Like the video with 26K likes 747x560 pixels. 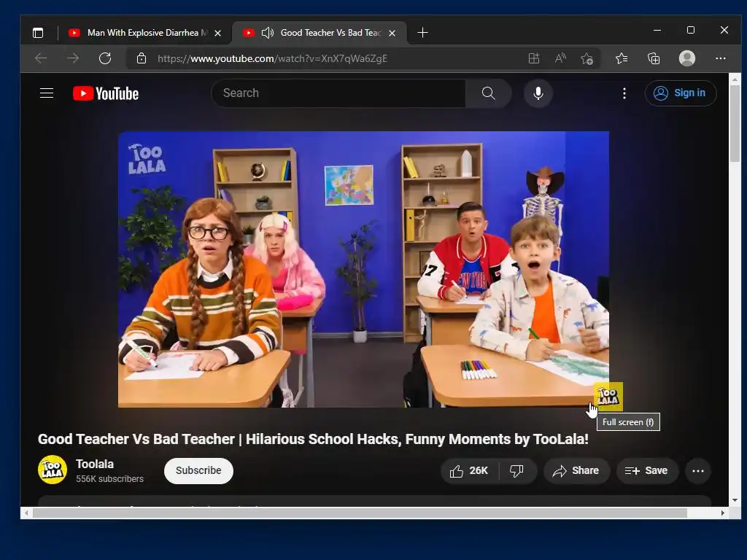tap(469, 471)
